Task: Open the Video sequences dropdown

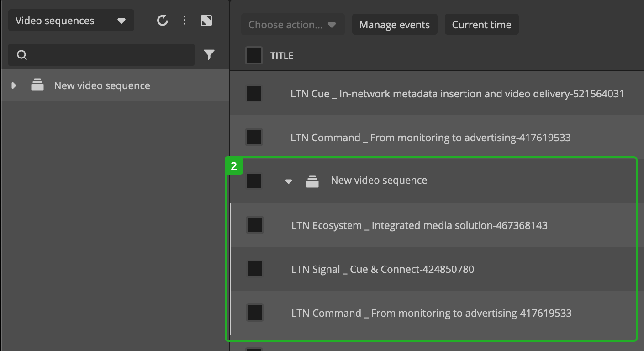Action: pos(71,21)
